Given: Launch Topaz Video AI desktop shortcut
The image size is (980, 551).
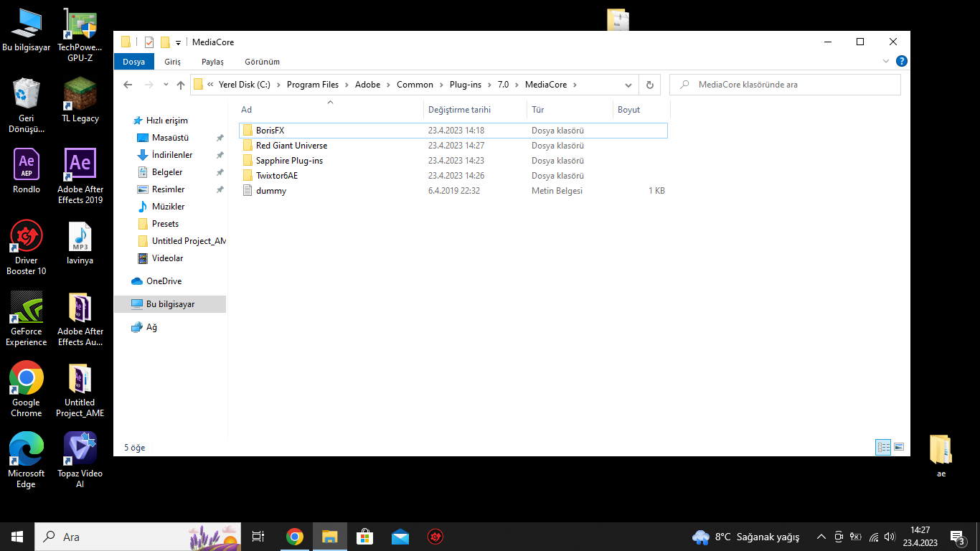Looking at the screenshot, I should coord(80,461).
